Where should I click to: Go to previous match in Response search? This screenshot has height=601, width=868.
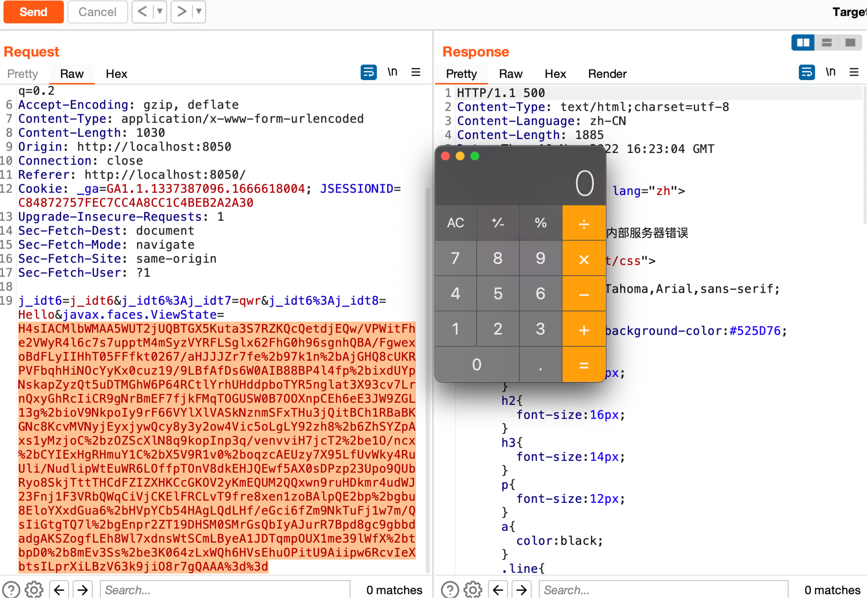coord(498,590)
